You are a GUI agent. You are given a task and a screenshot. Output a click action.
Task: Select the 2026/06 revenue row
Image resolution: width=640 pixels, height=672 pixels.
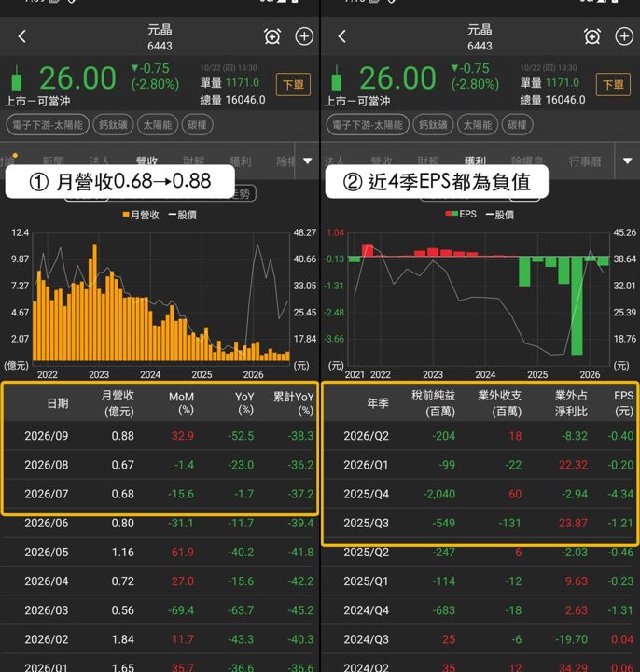click(x=160, y=524)
